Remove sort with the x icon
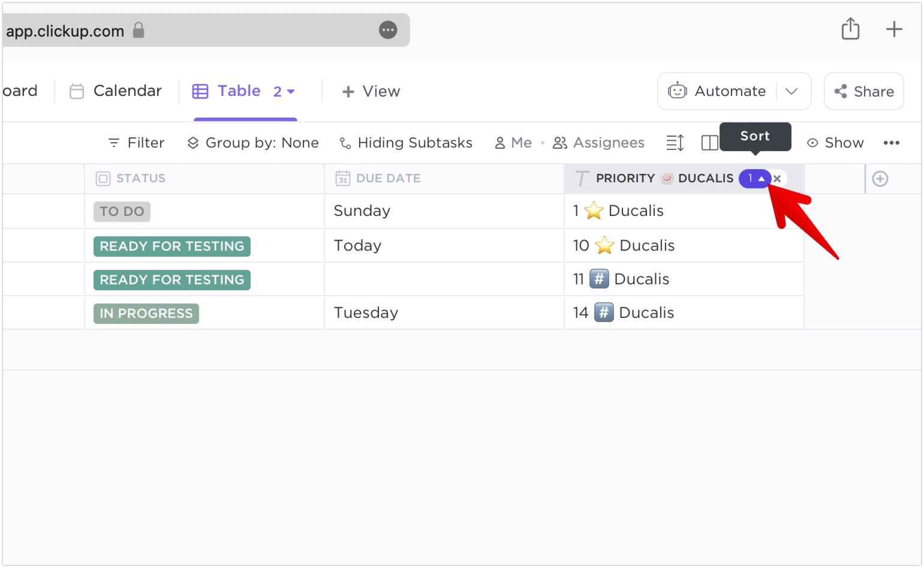Viewport: 924px width, 568px height. click(x=777, y=179)
